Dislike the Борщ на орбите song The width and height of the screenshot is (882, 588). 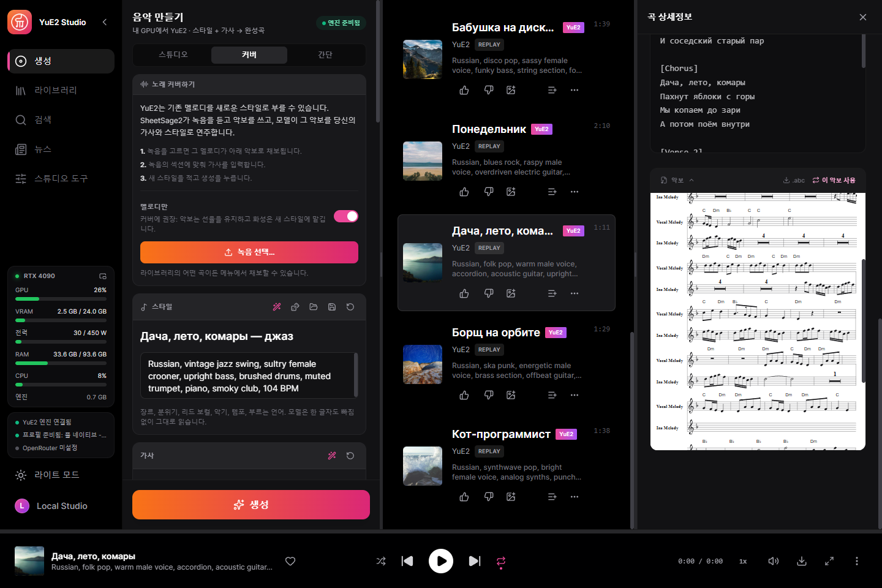(489, 395)
